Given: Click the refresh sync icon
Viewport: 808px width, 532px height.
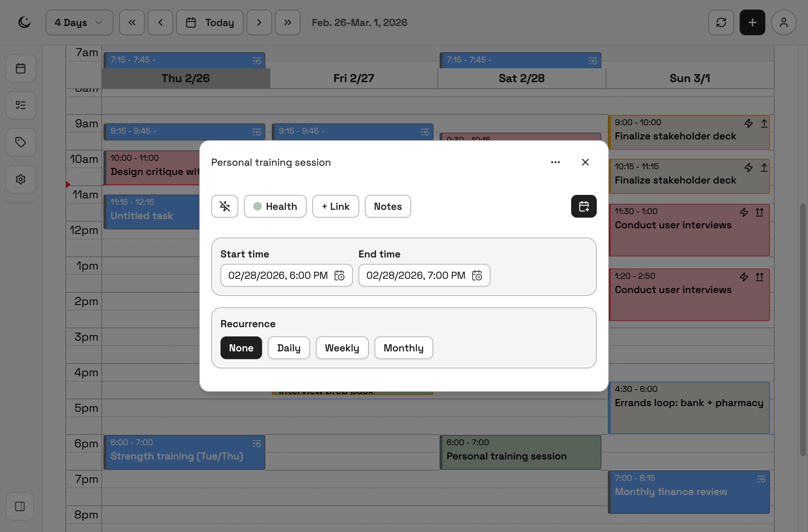Looking at the screenshot, I should 721,22.
